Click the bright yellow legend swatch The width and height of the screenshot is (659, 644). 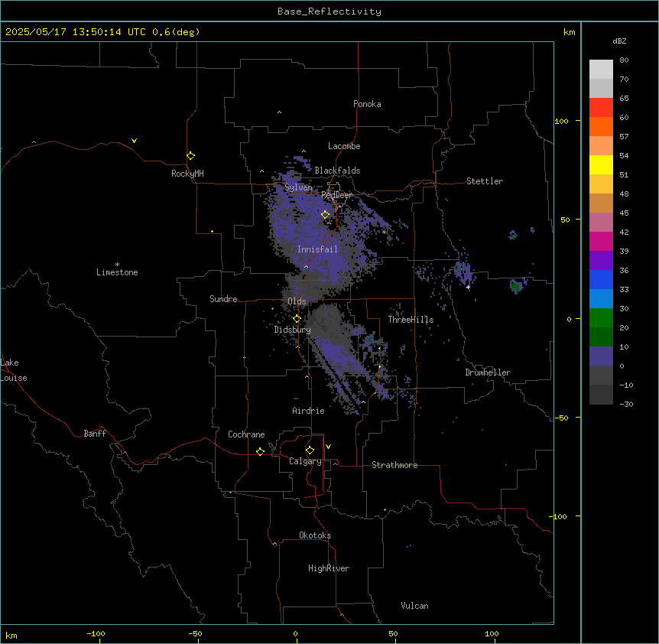pyautogui.click(x=601, y=164)
